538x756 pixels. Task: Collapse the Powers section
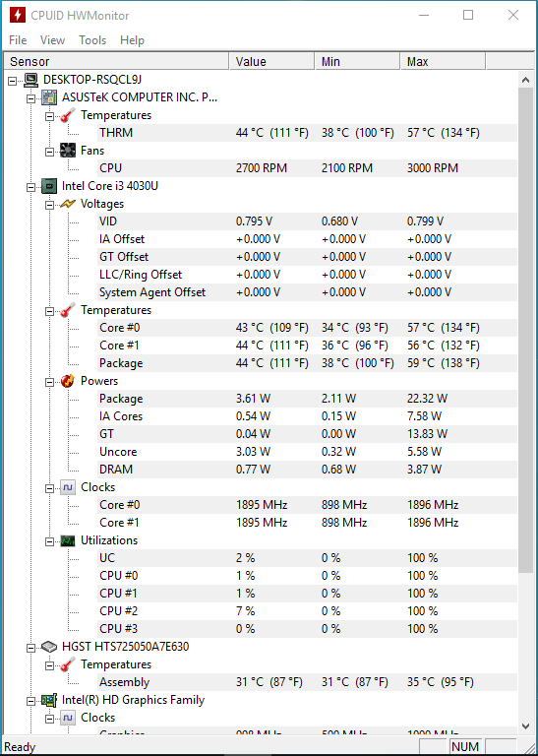[49, 382]
